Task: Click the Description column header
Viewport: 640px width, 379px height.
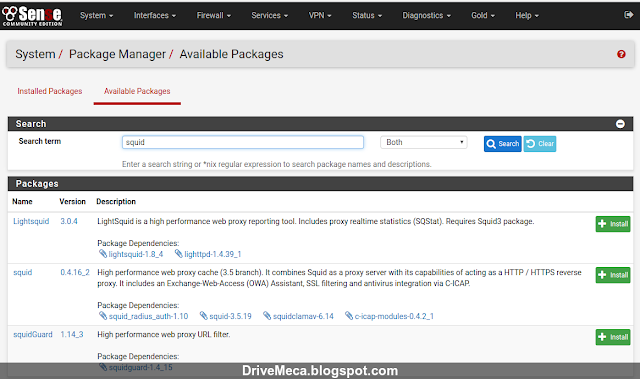Action: click(x=116, y=202)
